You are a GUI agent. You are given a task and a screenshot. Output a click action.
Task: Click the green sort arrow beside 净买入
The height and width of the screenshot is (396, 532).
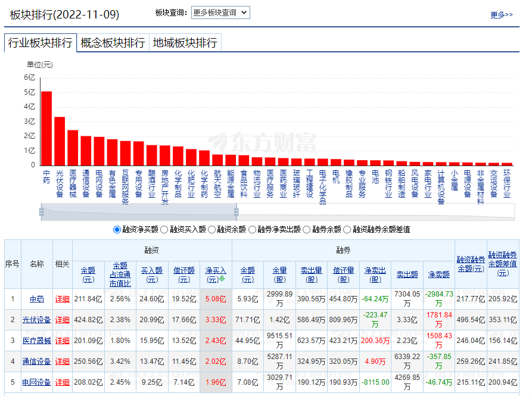(x=222, y=279)
